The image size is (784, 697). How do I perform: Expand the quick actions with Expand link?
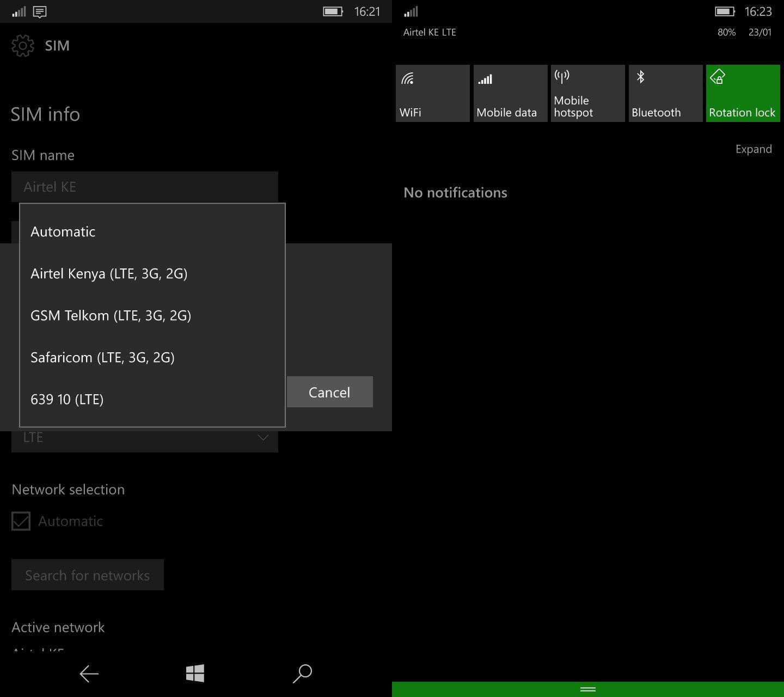click(754, 149)
